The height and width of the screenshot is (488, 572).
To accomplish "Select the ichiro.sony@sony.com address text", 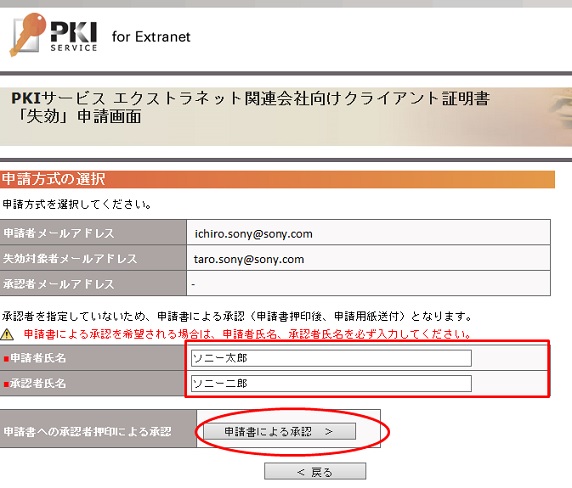I will [x=254, y=234].
